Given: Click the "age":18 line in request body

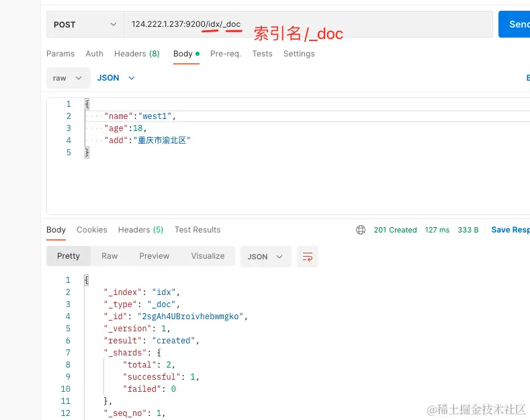Looking at the screenshot, I should [126, 128].
